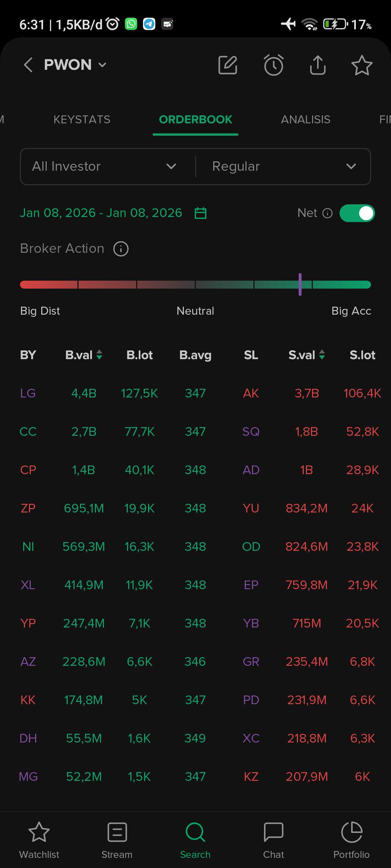Expand the PWON stock symbol dropdown
Viewport: 391px width, 868px height.
(x=103, y=65)
